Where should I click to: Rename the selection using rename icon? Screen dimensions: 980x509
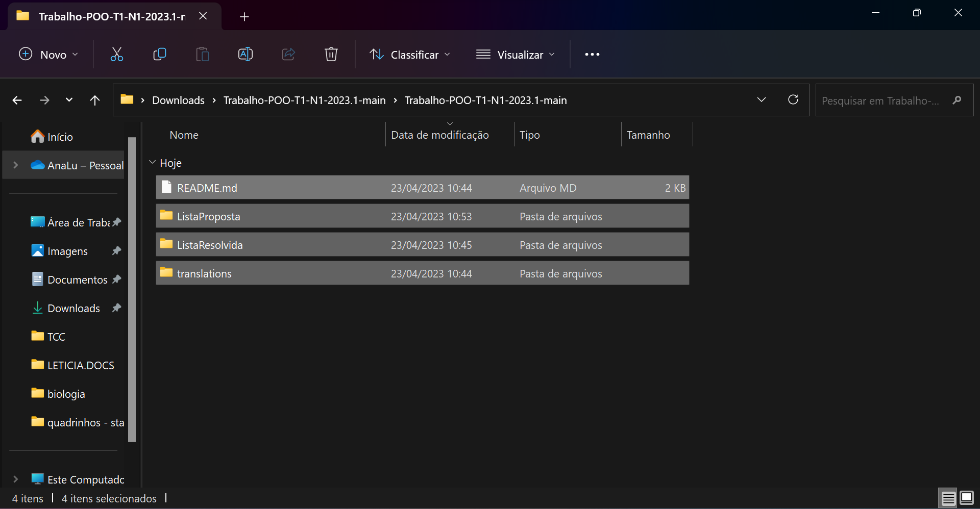pyautogui.click(x=245, y=54)
